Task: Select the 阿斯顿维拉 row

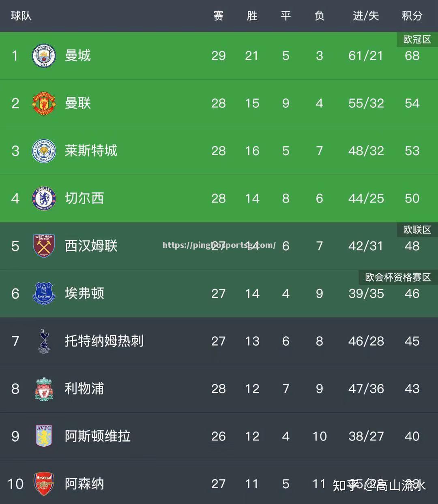Action: tap(219, 436)
